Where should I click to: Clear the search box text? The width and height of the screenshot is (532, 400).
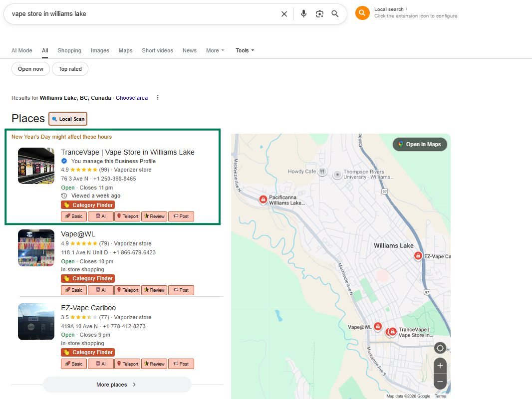(x=284, y=14)
